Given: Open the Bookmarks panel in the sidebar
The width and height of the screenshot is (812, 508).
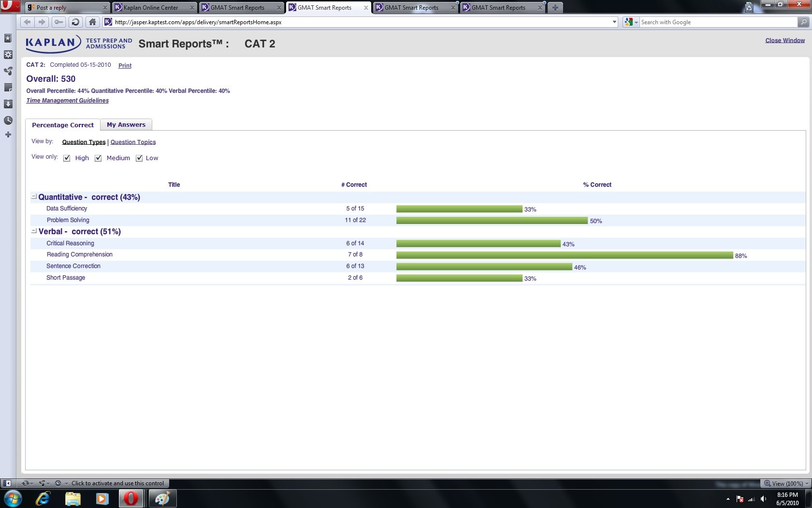Looking at the screenshot, I should click(8, 38).
